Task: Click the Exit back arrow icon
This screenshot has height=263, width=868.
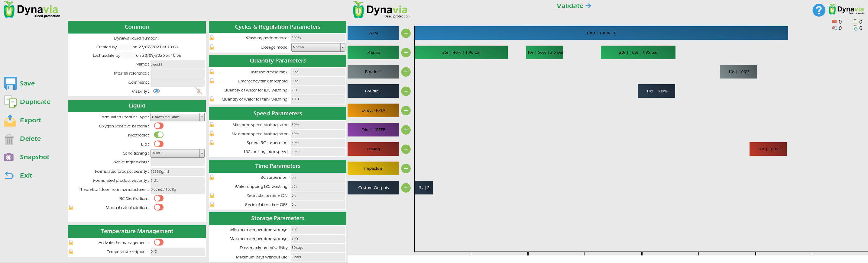Action: [9, 175]
